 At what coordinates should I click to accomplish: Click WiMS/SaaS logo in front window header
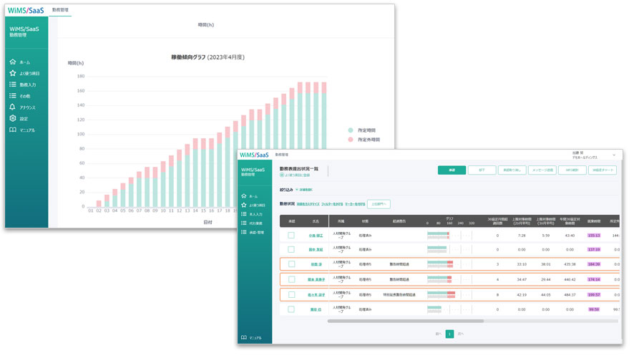tap(254, 155)
